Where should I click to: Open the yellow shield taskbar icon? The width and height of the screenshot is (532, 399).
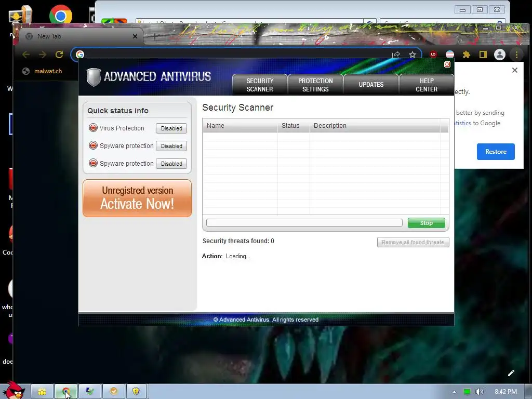tap(136, 392)
